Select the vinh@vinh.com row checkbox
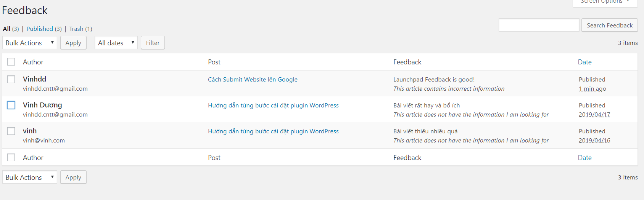Viewport: 644px width, 200px height. point(11,131)
